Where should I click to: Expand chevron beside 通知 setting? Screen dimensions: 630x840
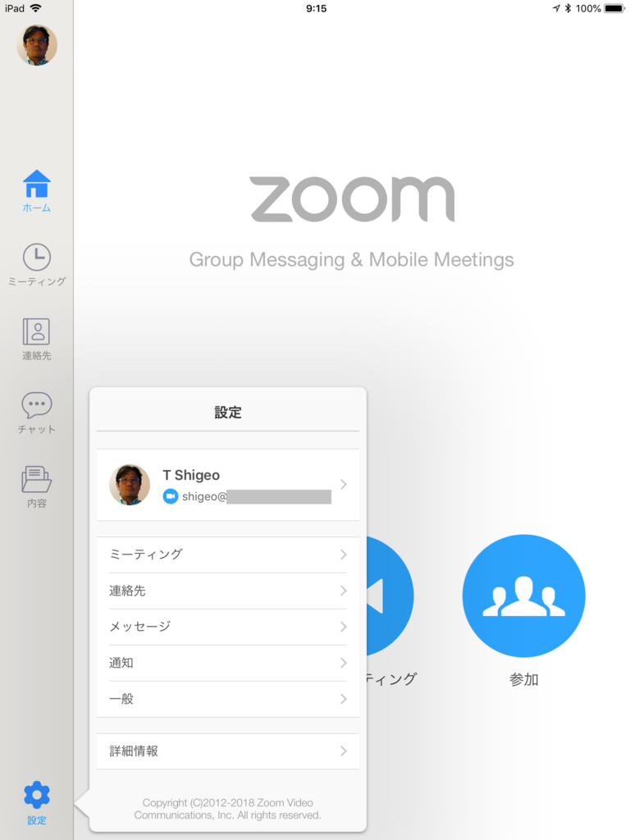[x=344, y=663]
